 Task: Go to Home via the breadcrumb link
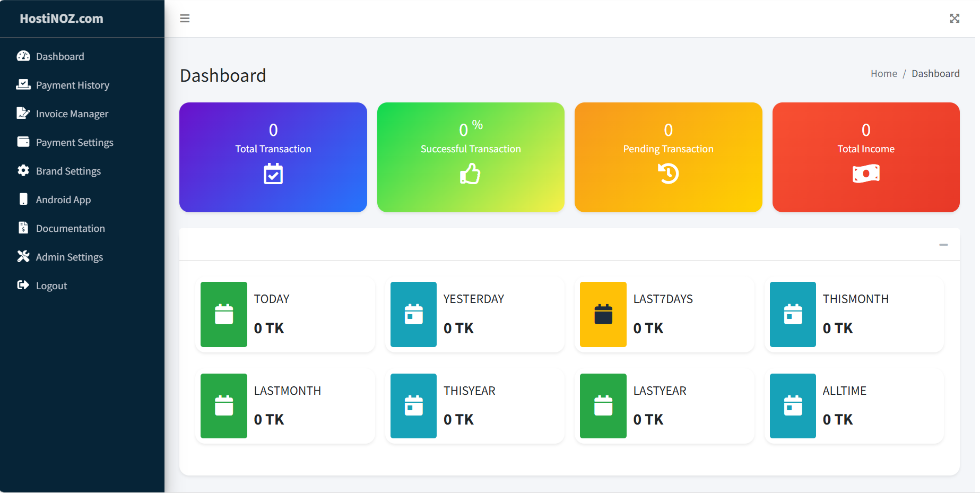(883, 73)
